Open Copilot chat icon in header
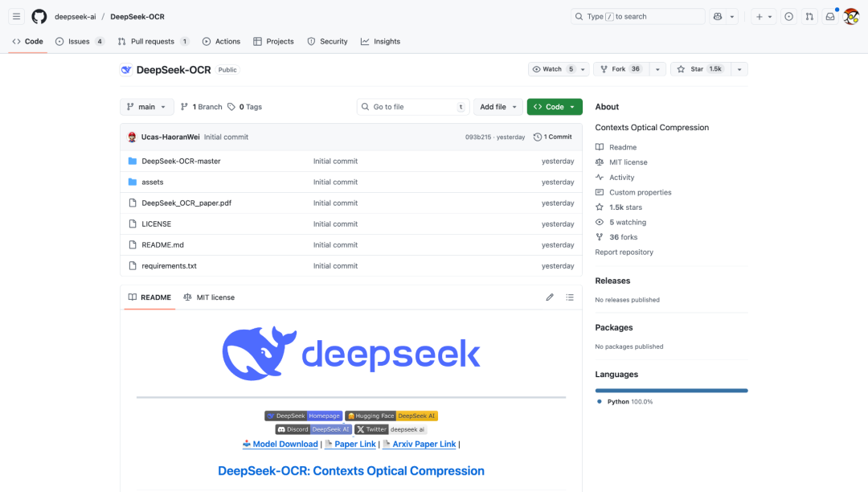The height and width of the screenshot is (492, 868). click(718, 17)
